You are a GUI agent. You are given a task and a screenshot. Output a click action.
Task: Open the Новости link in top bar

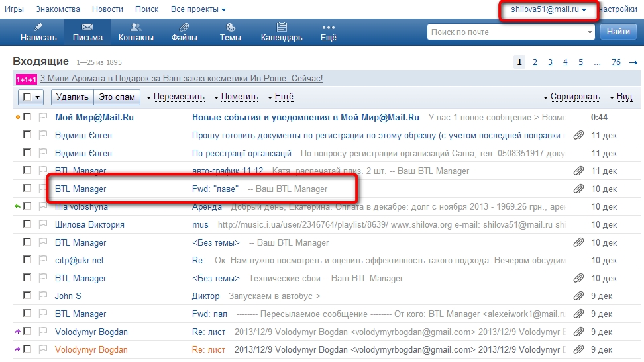click(107, 9)
